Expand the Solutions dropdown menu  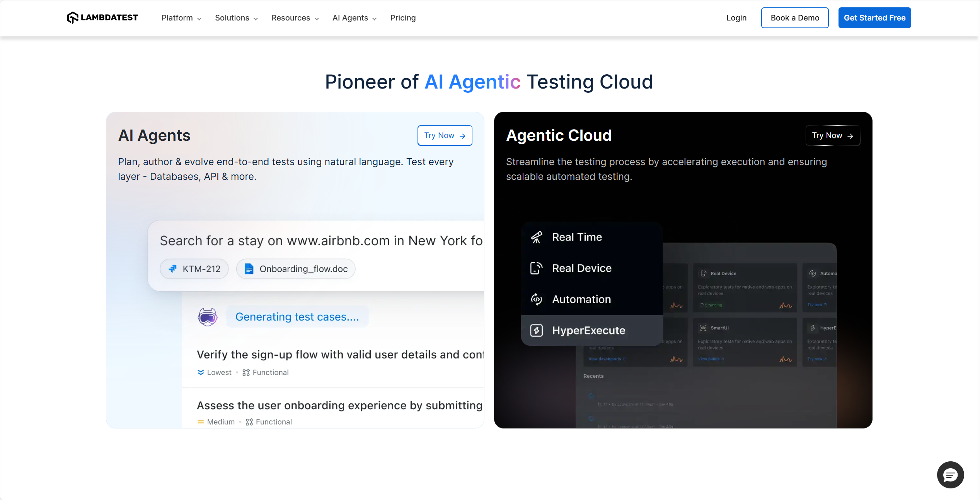236,18
